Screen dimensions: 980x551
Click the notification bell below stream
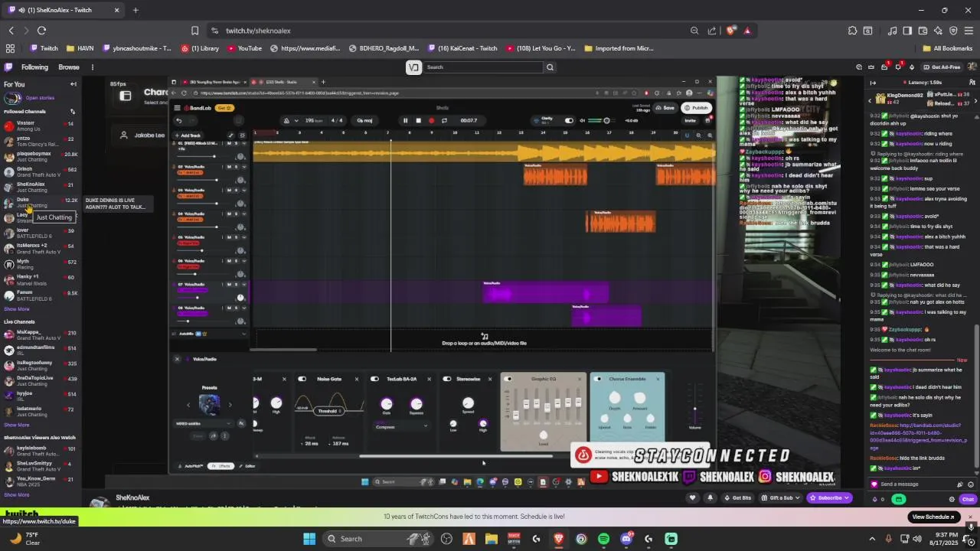click(710, 497)
